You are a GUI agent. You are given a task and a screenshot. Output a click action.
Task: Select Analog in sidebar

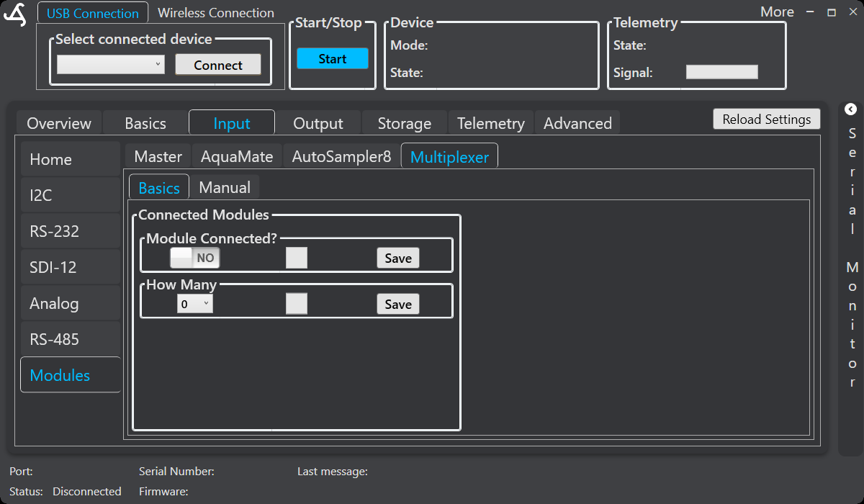[71, 303]
